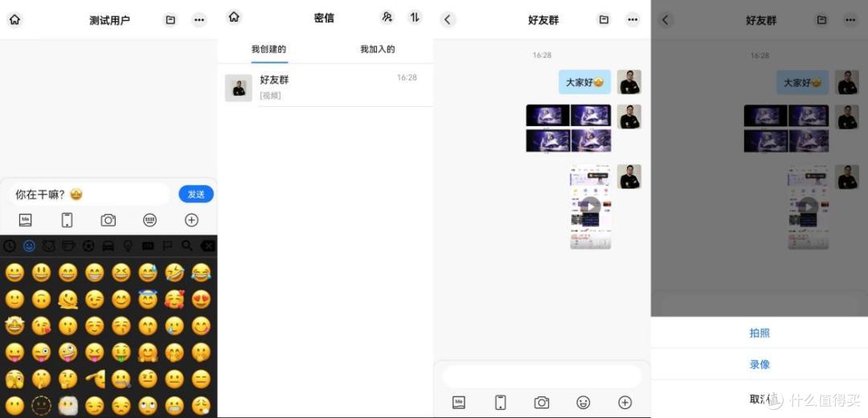Open the camera icon in 好友群 toolbar

pos(542,403)
